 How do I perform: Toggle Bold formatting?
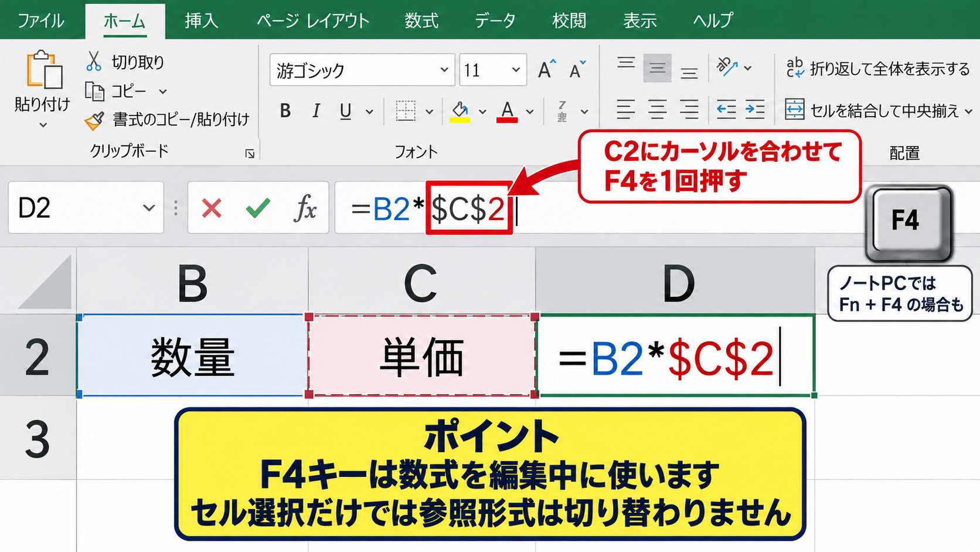[x=285, y=111]
